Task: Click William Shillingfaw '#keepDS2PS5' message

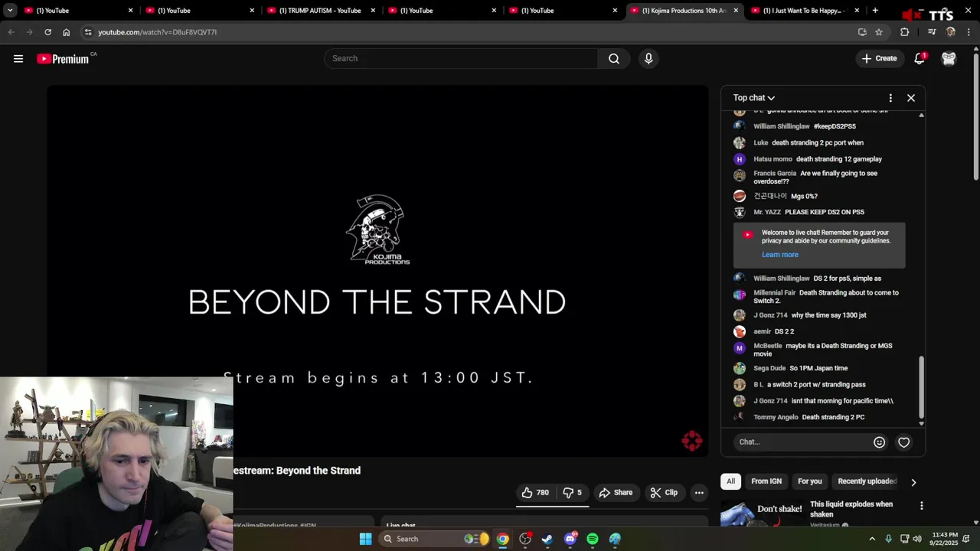Action: tap(835, 126)
